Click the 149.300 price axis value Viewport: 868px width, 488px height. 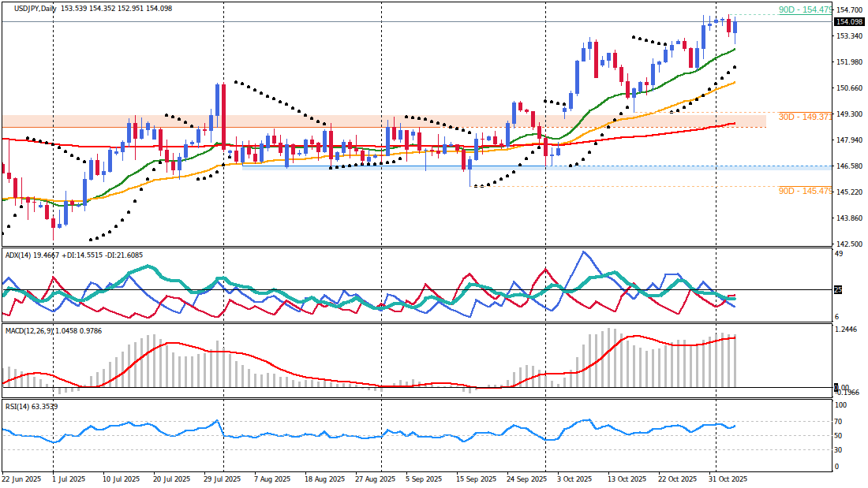tap(850, 114)
